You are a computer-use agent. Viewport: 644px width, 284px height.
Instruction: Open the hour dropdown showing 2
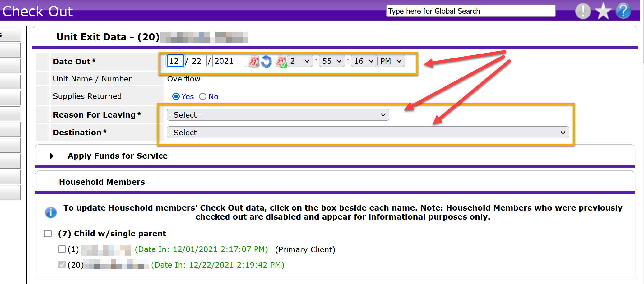[x=300, y=61]
